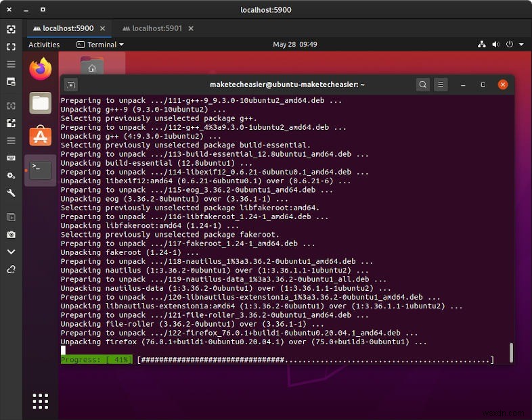
Task: Select the Terminal icon in dock
Action: 41,170
